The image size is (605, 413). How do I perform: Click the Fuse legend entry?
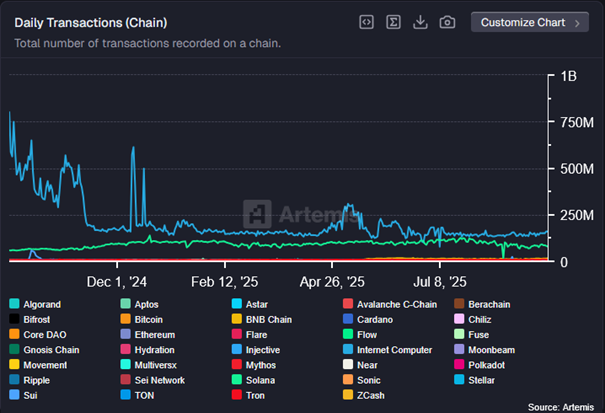pos(471,334)
